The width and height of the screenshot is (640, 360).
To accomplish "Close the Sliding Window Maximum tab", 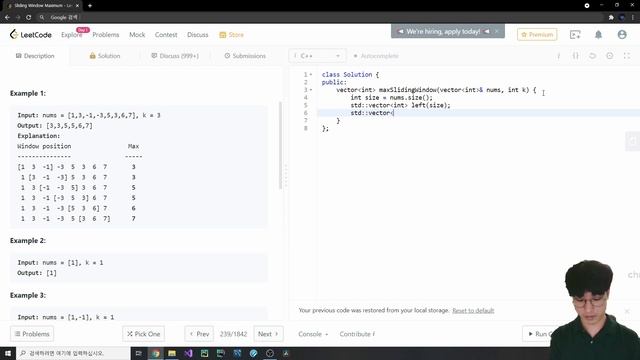I will (x=77, y=6).
